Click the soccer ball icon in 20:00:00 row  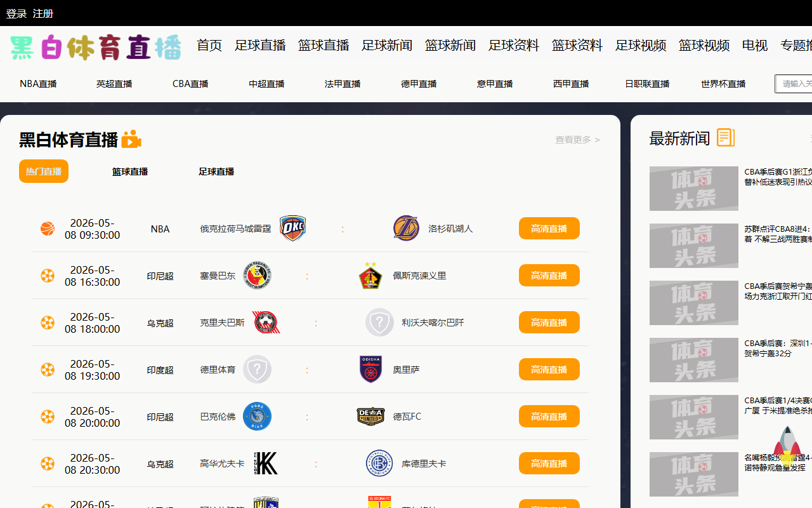tap(48, 417)
